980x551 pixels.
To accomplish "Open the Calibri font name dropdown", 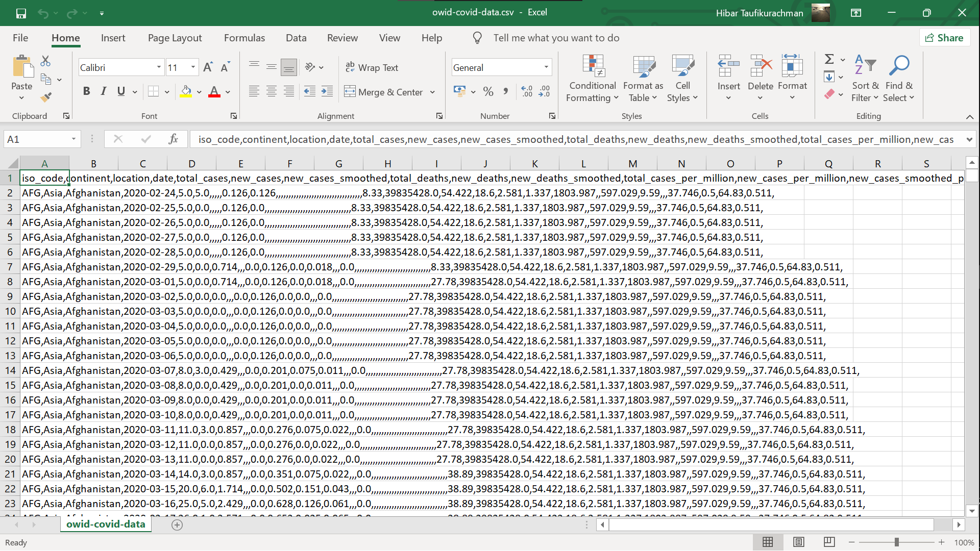I will [159, 67].
